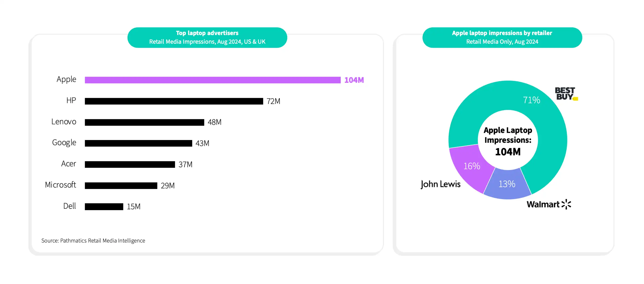Click the Dell 15M bar

[104, 207]
